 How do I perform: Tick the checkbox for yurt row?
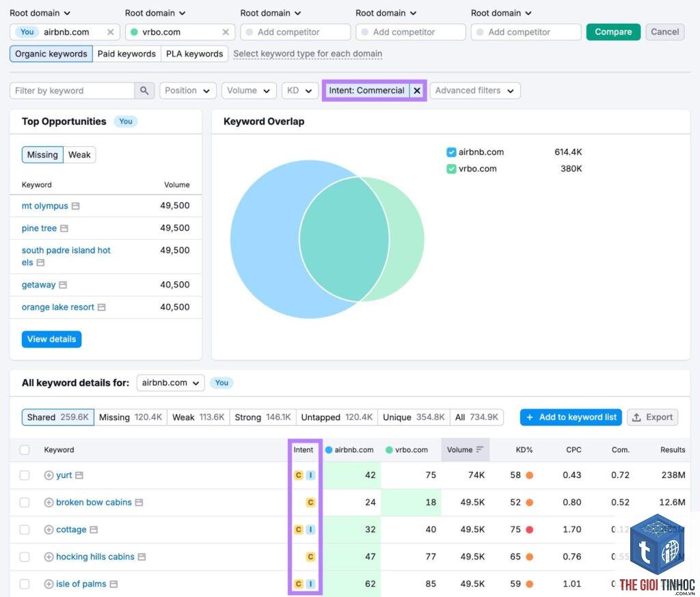[25, 475]
